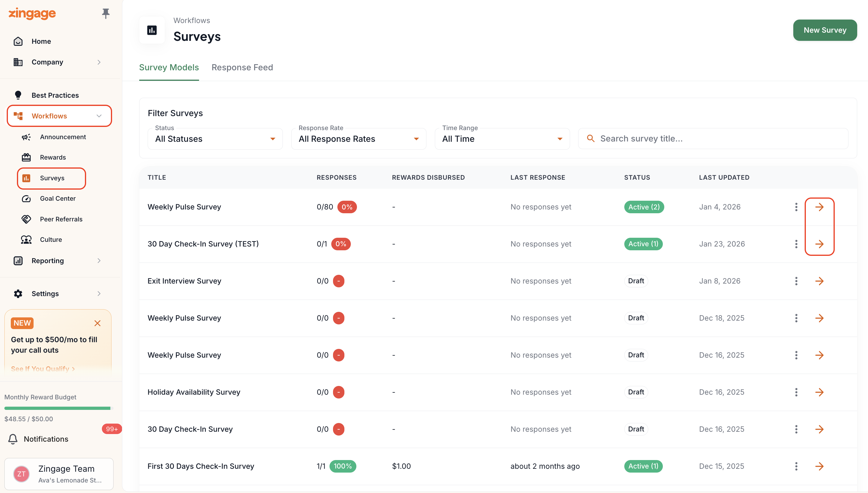Image resolution: width=868 pixels, height=493 pixels.
Task: Open the Response Rate dropdown
Action: click(359, 139)
